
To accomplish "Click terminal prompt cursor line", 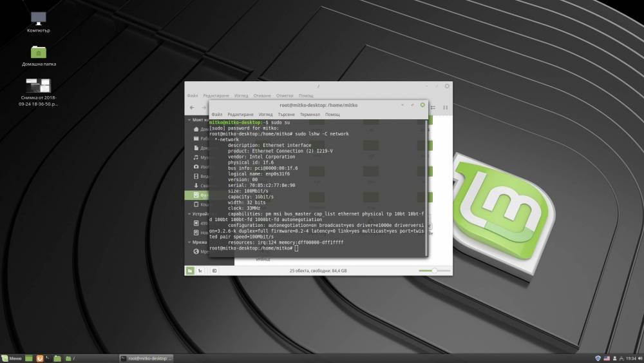I will 254,248.
